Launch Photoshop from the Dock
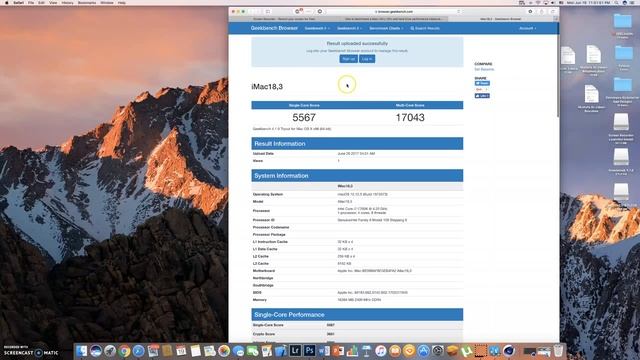Viewport: 640px width, 360px height. point(309,351)
